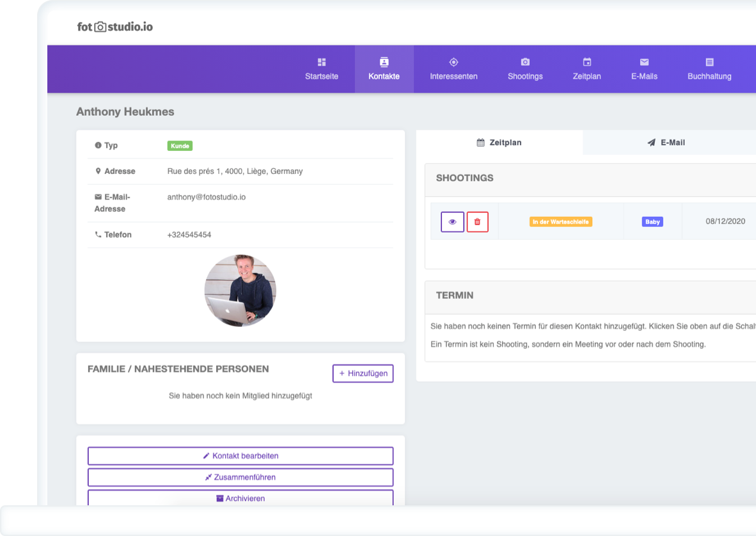The height and width of the screenshot is (536, 756).
Task: Select the Zeitplan tab in contact panel
Action: click(x=499, y=143)
